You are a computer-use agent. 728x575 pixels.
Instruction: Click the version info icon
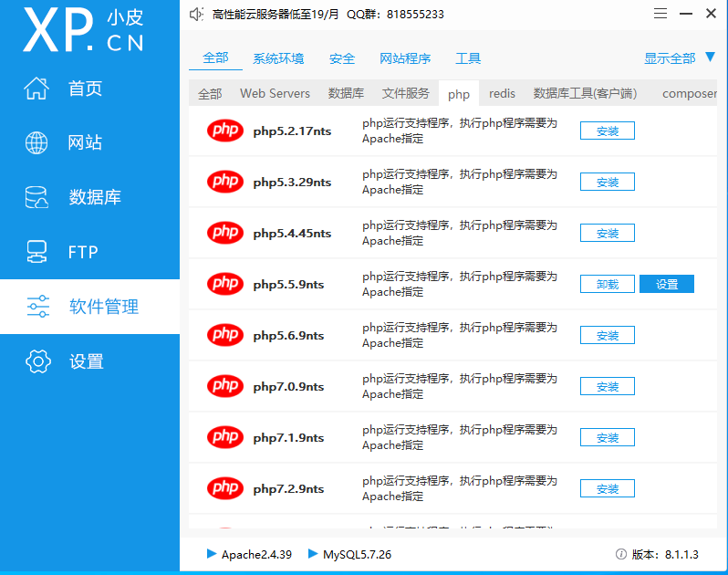(x=620, y=554)
